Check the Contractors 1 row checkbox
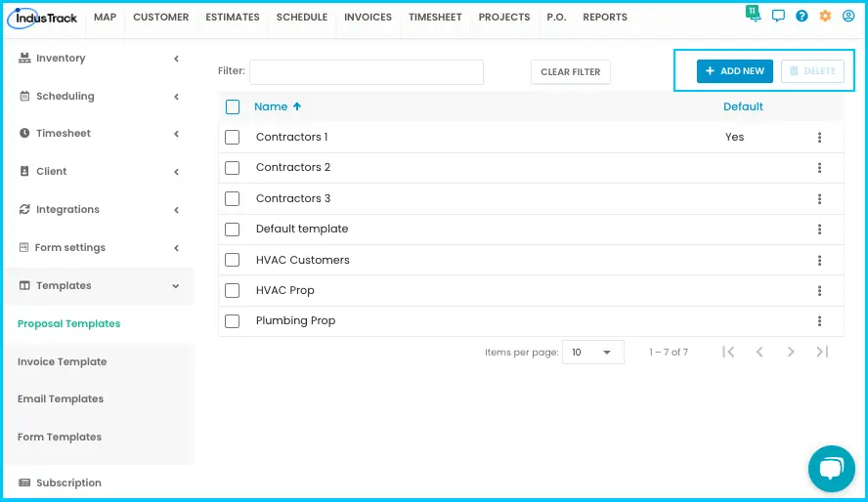 click(232, 137)
